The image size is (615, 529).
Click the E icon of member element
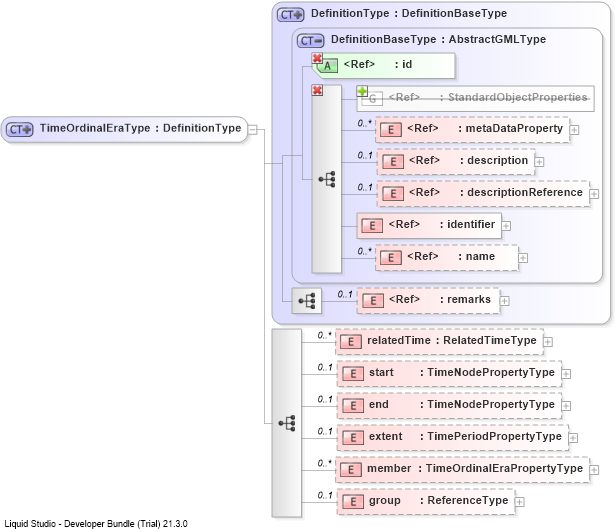click(x=351, y=470)
